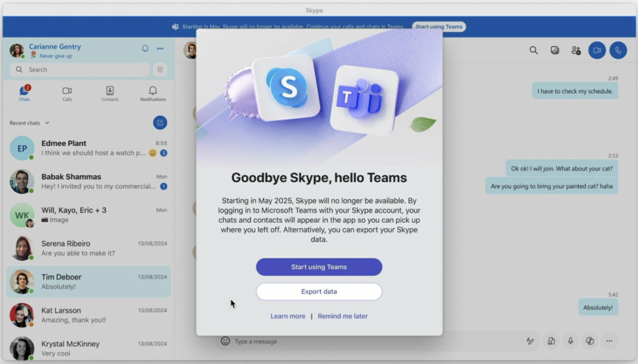The height and width of the screenshot is (364, 638).
Task: Open the emoji picker
Action: (x=225, y=341)
